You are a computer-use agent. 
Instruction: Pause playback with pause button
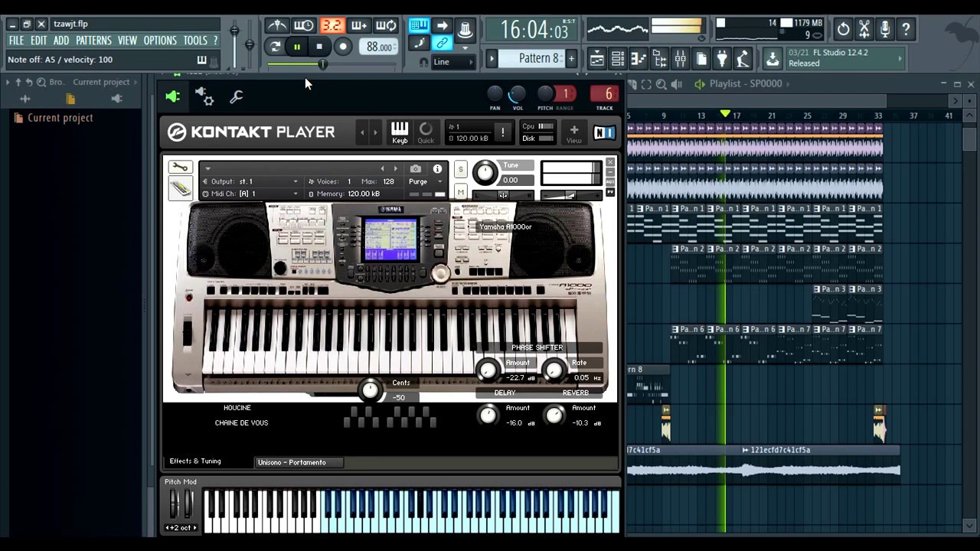tap(297, 47)
